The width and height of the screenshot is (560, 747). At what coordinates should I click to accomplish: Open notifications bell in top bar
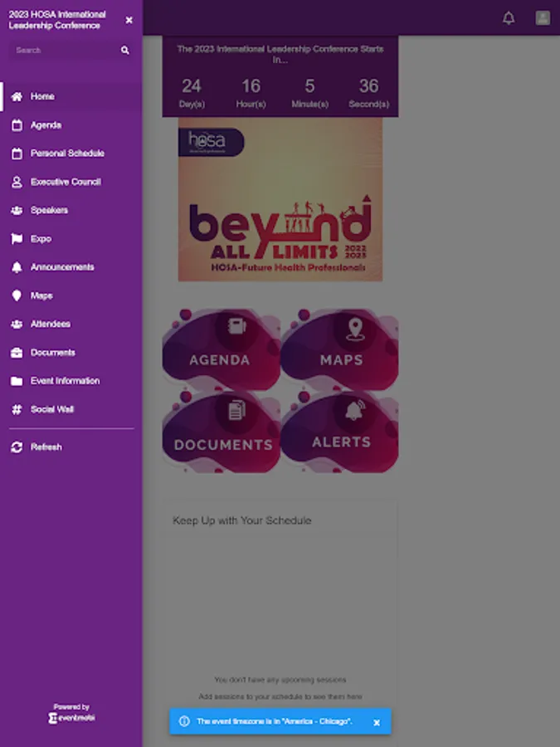[x=509, y=18]
